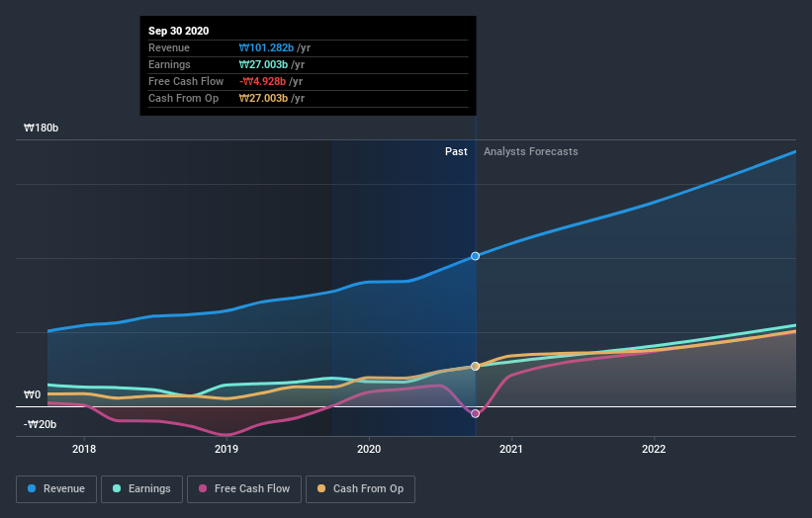Toggle the Free Cash Flow legend button

244,489
